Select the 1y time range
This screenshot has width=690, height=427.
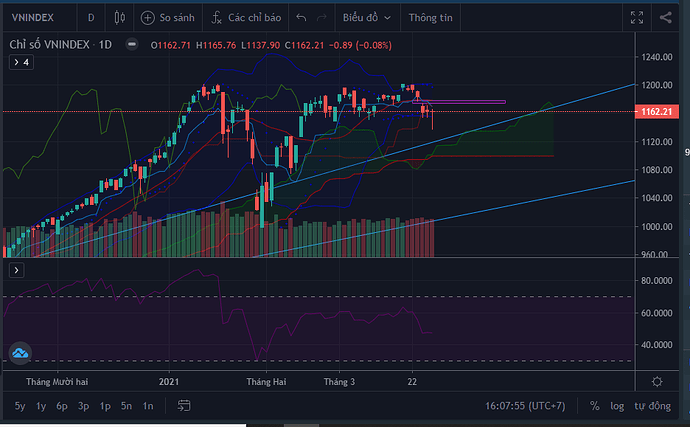41,406
